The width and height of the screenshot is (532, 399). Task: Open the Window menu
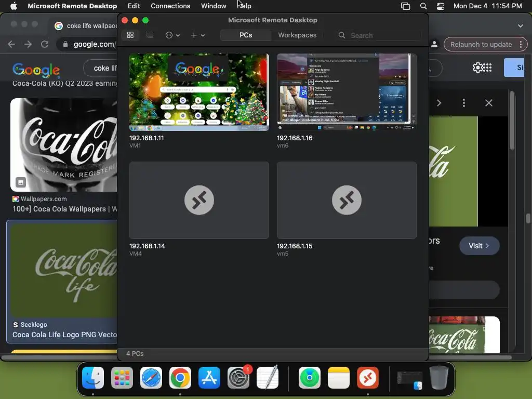pyautogui.click(x=214, y=6)
